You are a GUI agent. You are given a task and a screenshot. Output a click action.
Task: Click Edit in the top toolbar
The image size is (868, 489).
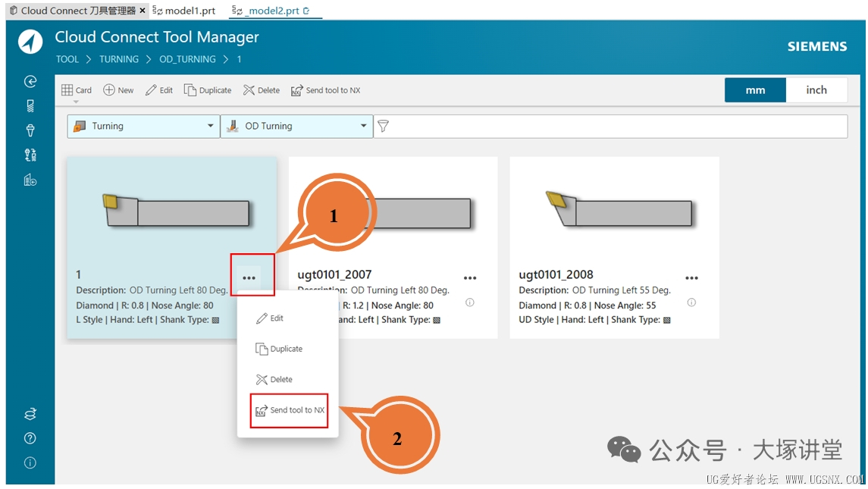point(159,90)
